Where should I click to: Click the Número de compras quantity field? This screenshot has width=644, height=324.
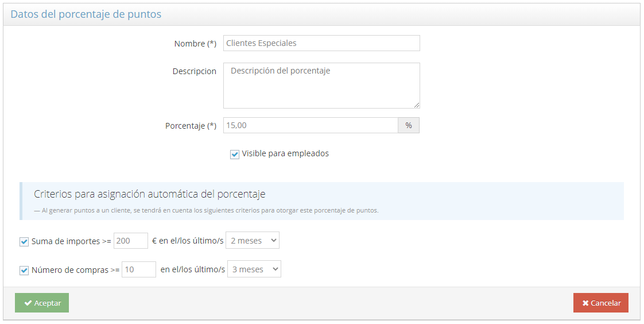[x=138, y=269]
